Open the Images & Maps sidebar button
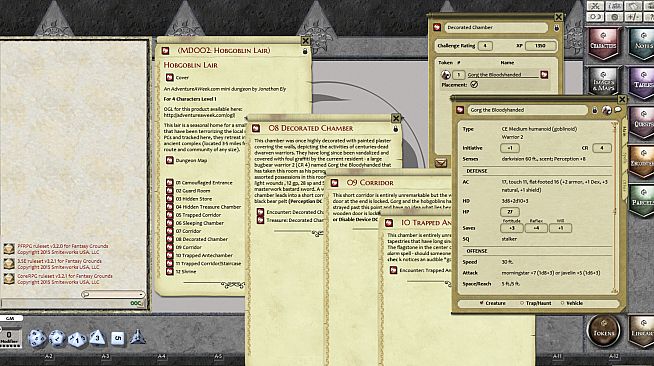654x366 pixels. [604, 83]
